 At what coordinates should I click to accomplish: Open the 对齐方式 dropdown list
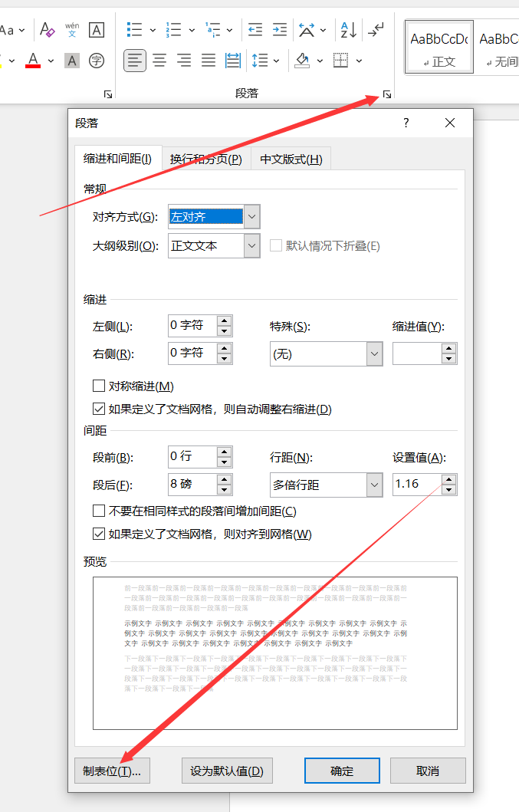pos(252,217)
